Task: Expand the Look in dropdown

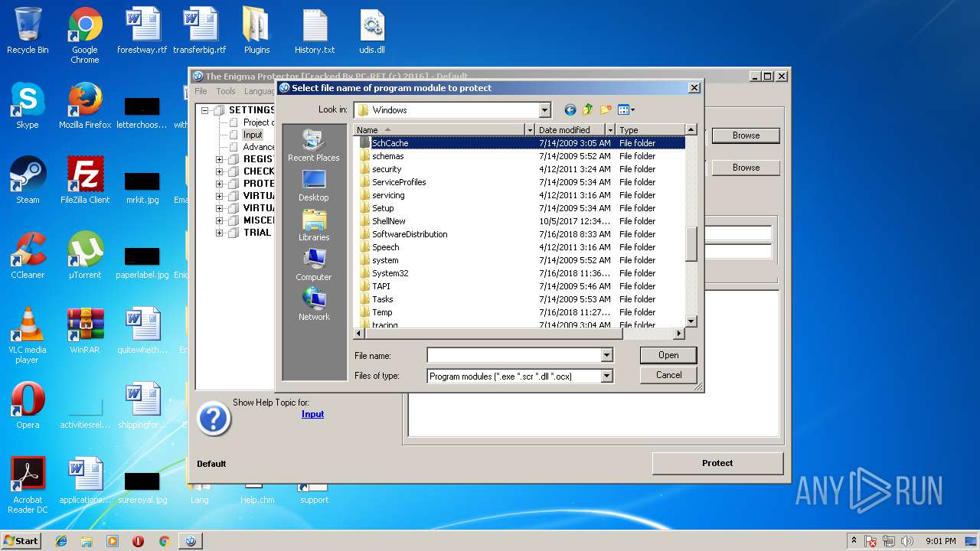Action: click(x=544, y=110)
